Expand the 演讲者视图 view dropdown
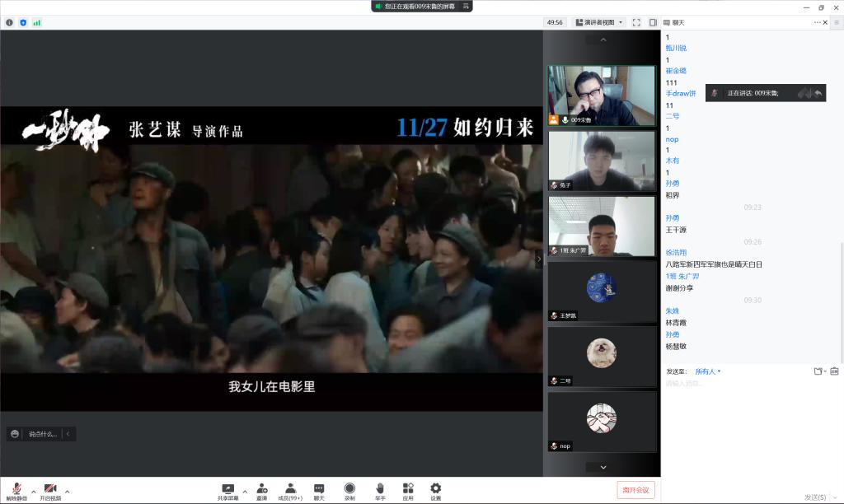This screenshot has height=504, width=844. tap(599, 22)
